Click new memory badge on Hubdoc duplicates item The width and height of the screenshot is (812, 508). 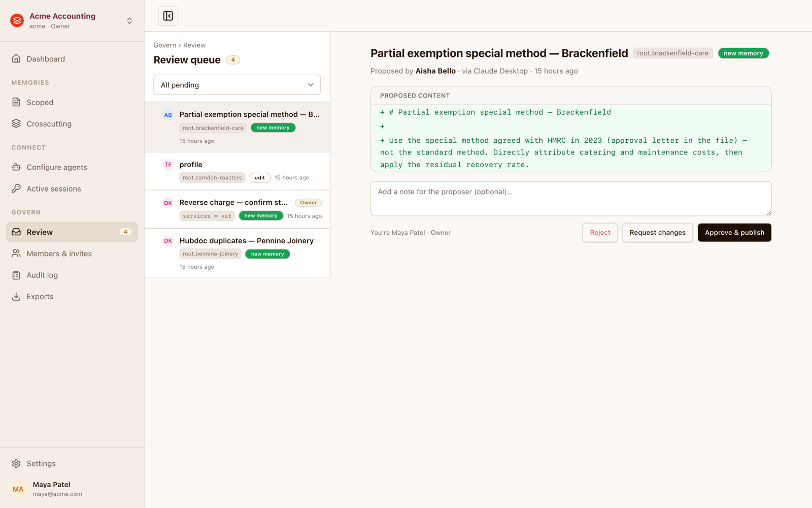[267, 254]
